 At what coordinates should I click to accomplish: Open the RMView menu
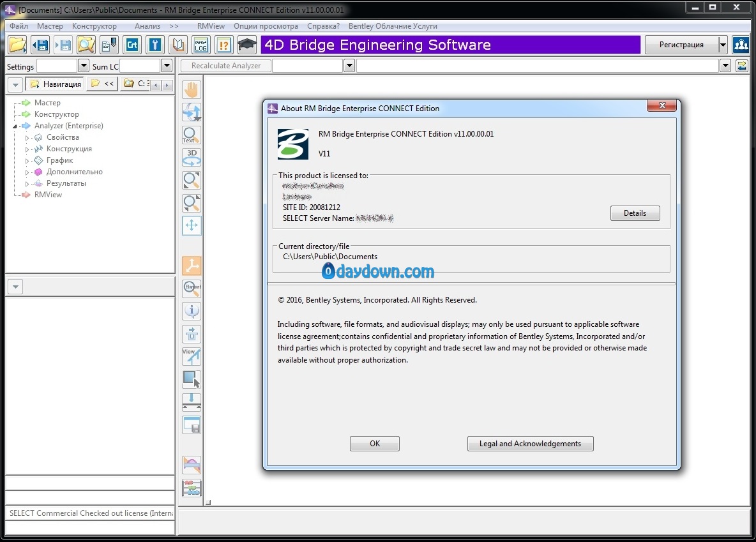point(211,26)
